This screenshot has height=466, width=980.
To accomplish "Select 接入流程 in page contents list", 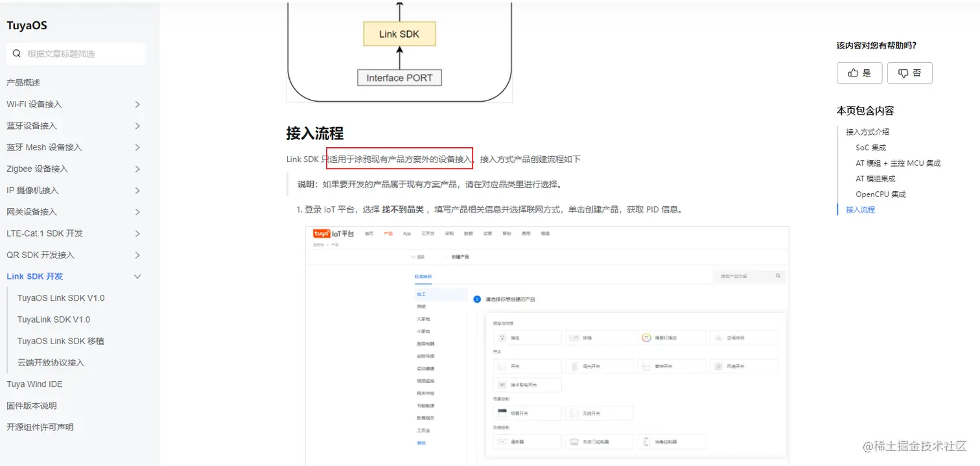I will (860, 209).
